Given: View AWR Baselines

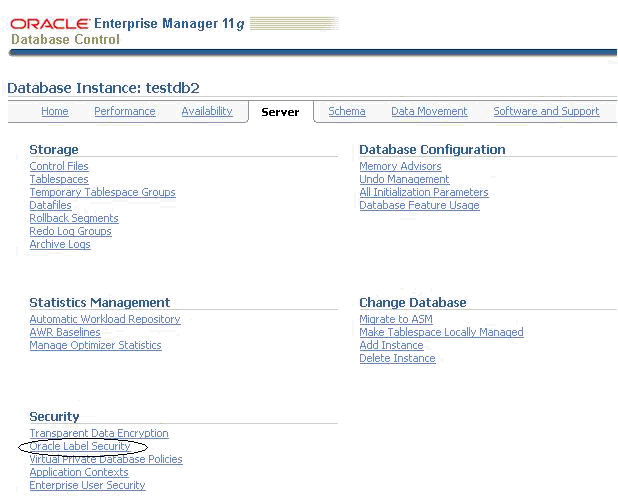Looking at the screenshot, I should click(65, 332).
